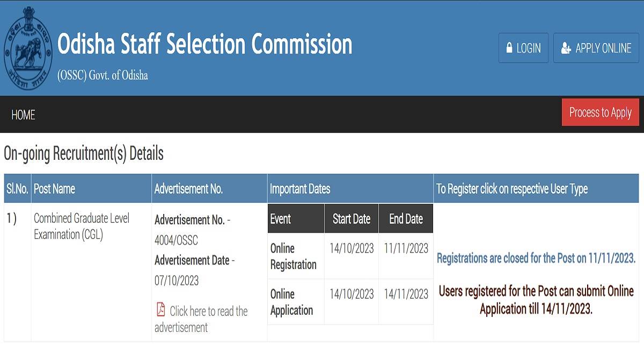Viewport: 644px width, 362px height.
Task: Click the End Date header cell
Action: [x=406, y=219]
